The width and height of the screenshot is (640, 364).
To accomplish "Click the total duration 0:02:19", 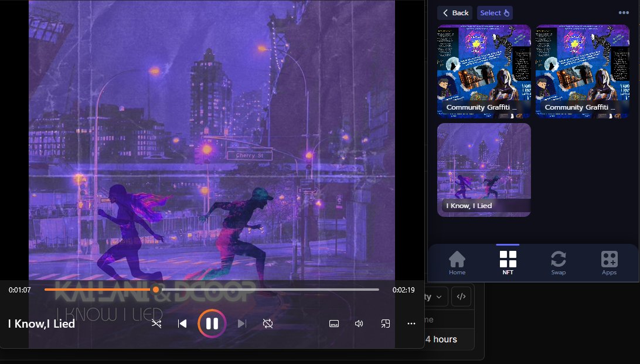I will (x=403, y=290).
